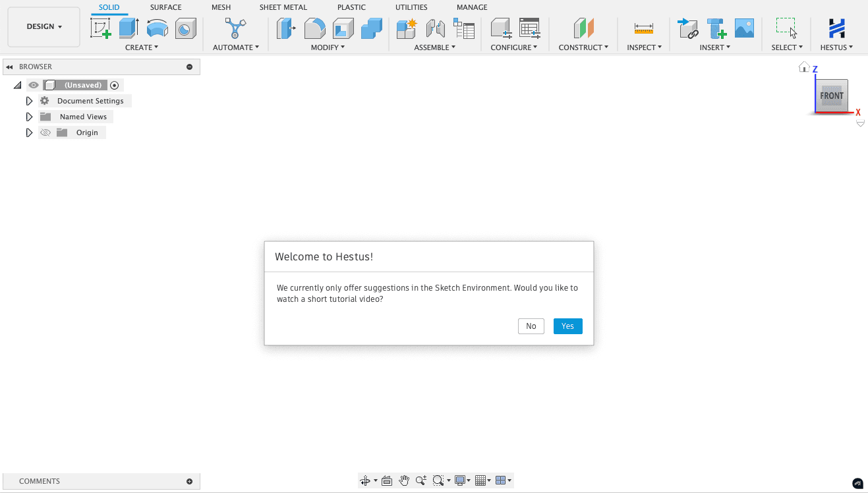Select the Combine tool icon

click(372, 28)
